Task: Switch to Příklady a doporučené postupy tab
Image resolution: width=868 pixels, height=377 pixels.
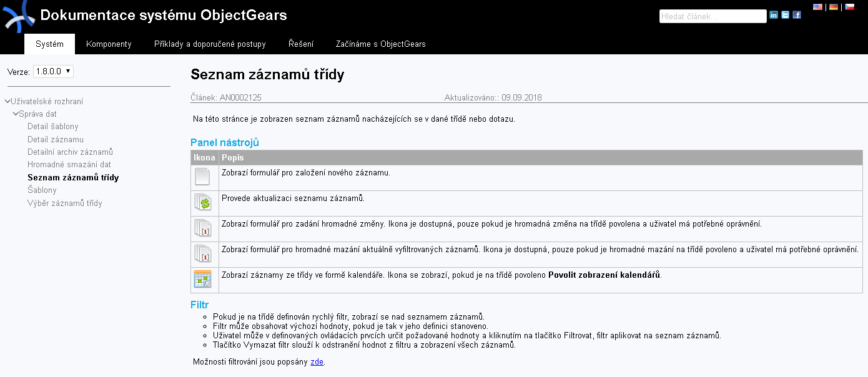Action: click(x=210, y=44)
